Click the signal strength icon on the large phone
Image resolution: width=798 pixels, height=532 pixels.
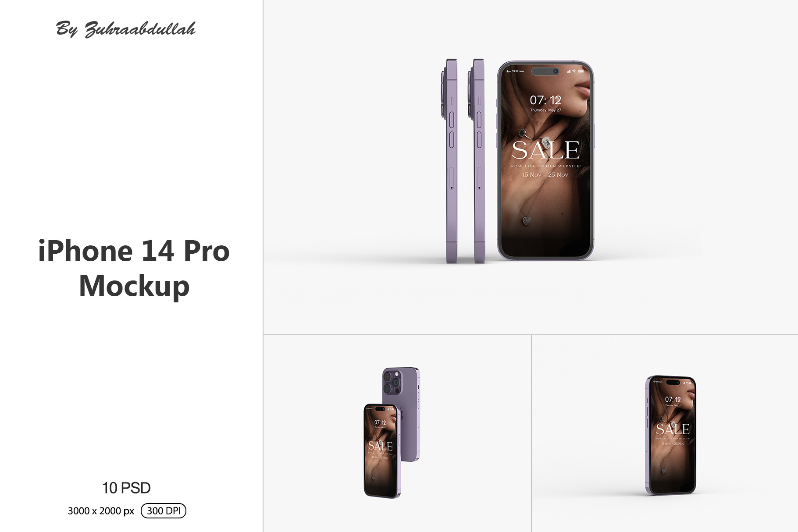tap(568, 71)
